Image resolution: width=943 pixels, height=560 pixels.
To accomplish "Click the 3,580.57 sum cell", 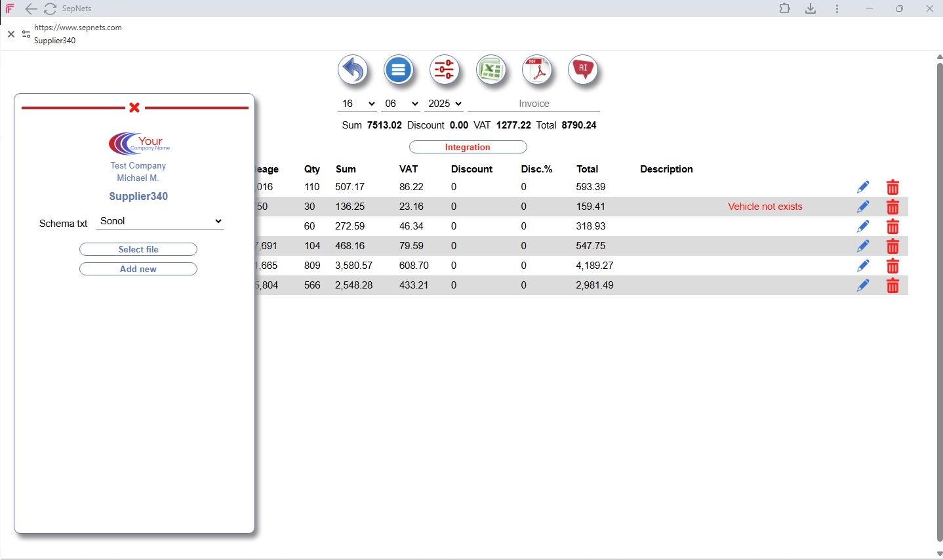I will (x=354, y=266).
